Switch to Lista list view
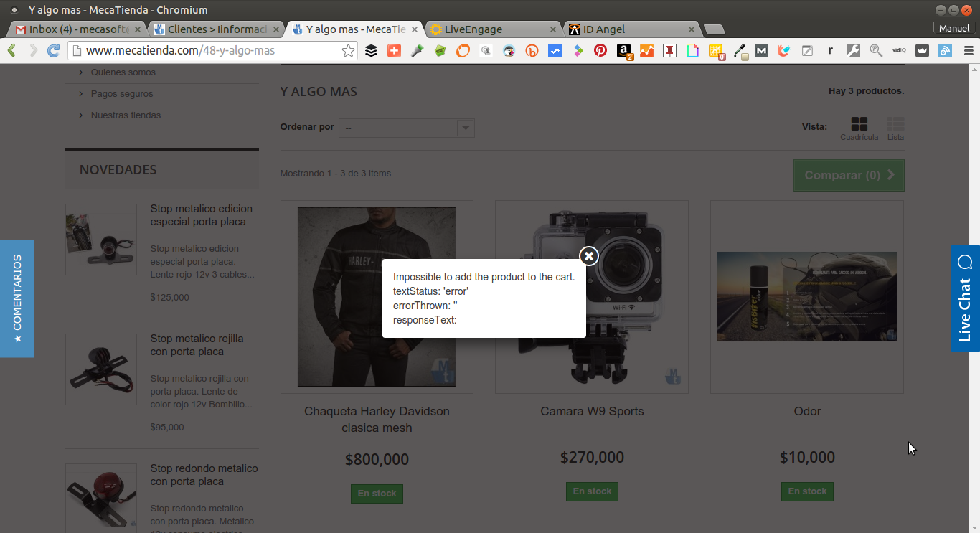The width and height of the screenshot is (980, 533). click(895, 128)
